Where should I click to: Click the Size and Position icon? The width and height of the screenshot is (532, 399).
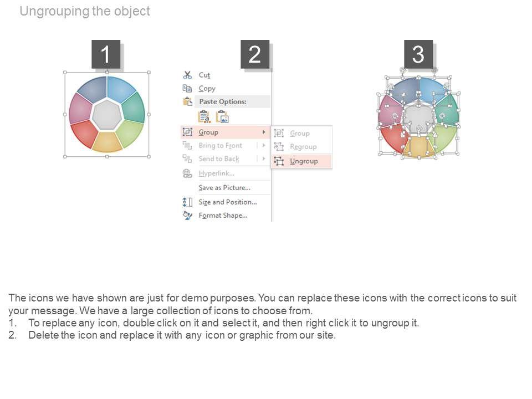tap(187, 202)
